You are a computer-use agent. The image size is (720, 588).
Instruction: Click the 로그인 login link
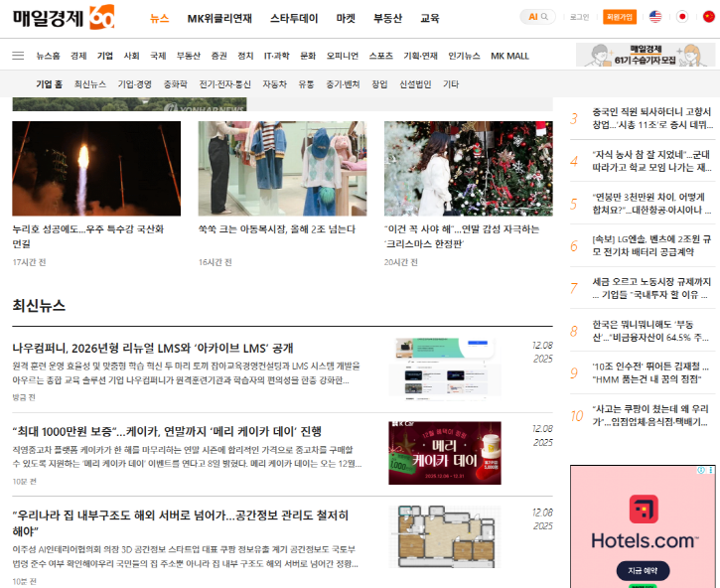579,17
